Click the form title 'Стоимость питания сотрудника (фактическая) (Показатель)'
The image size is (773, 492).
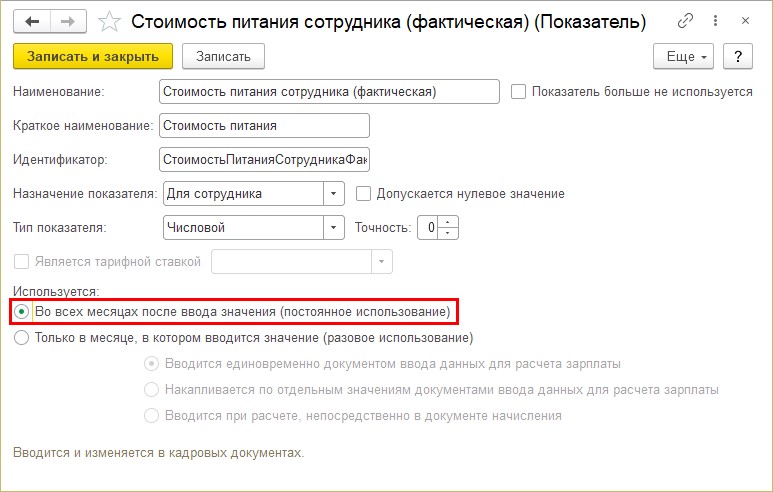pyautogui.click(x=388, y=22)
